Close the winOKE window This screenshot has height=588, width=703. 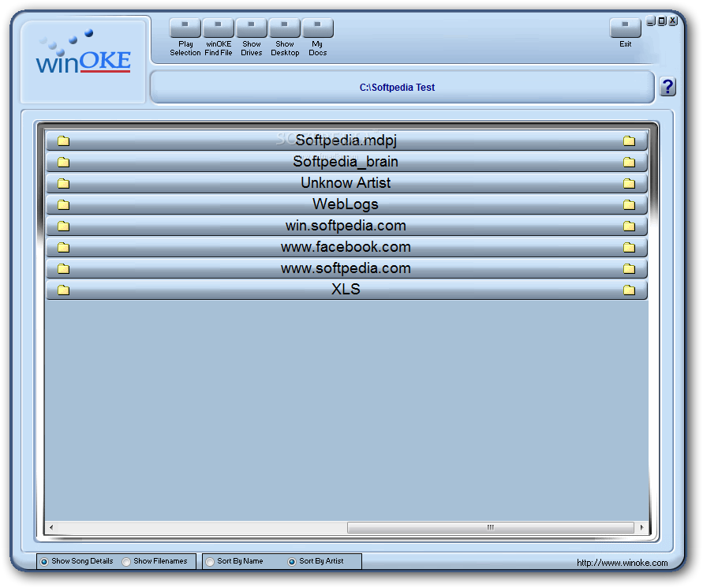(673, 21)
